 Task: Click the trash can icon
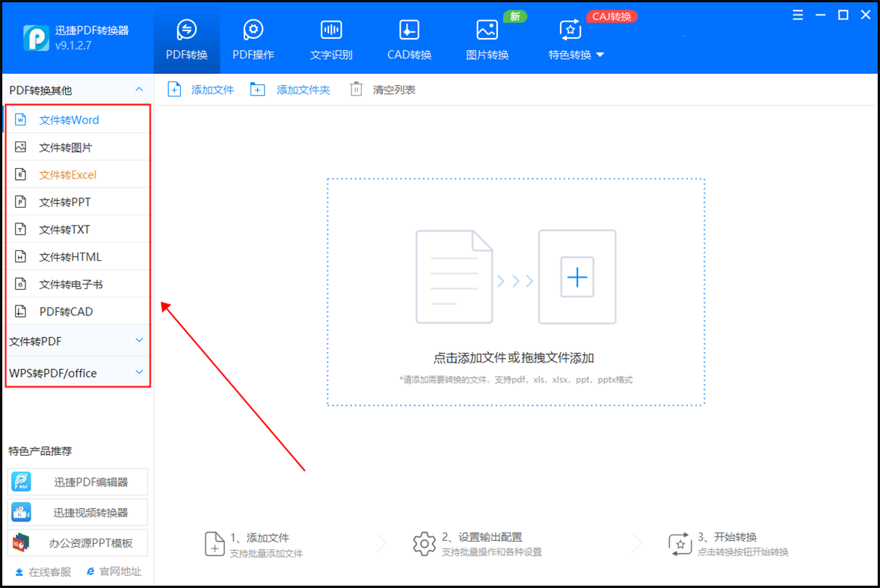click(357, 90)
